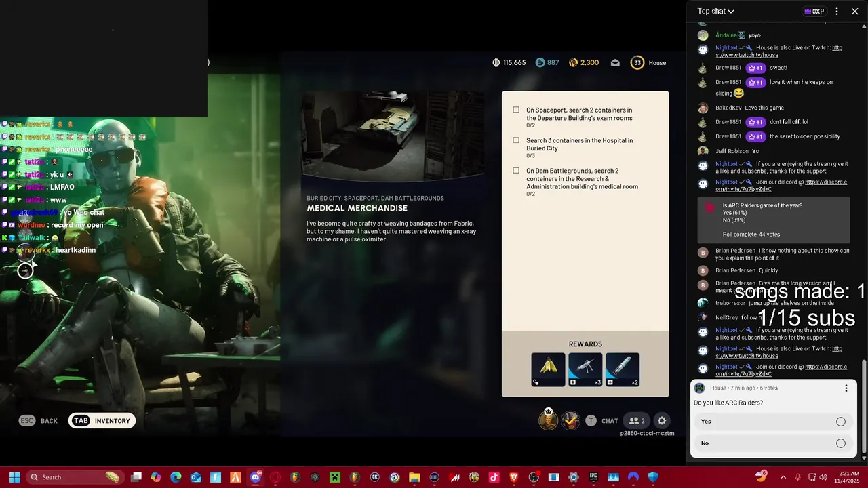Click the gold currency icon beside 2,300

coord(573,62)
